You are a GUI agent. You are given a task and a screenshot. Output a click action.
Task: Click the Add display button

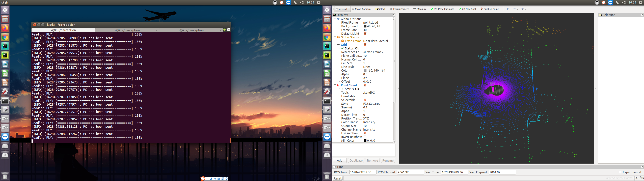coord(339,161)
